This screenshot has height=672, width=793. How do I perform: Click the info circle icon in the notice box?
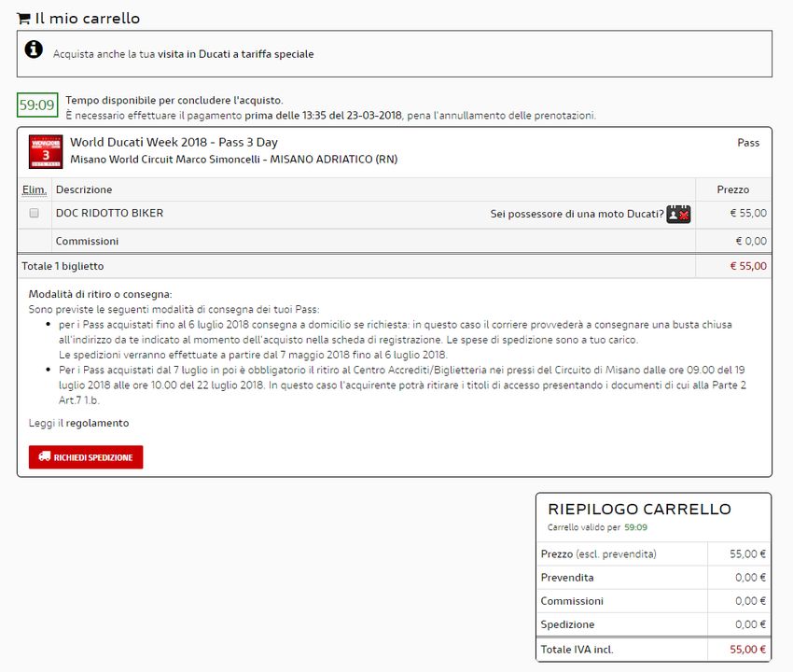(x=34, y=49)
